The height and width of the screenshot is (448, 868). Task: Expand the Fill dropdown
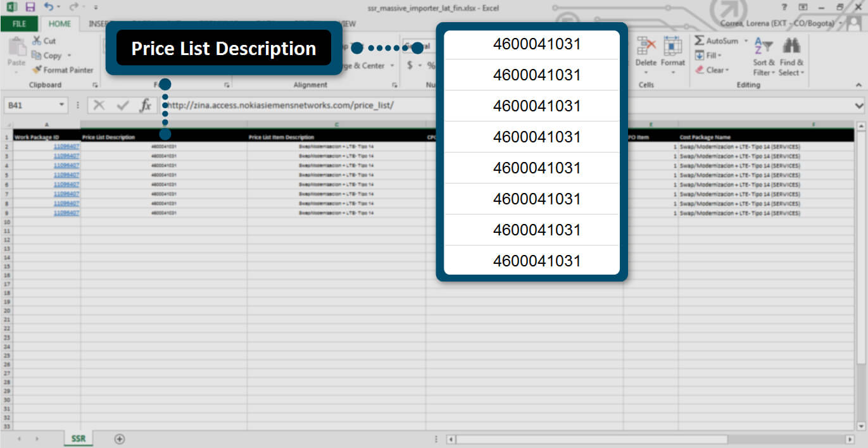point(710,56)
